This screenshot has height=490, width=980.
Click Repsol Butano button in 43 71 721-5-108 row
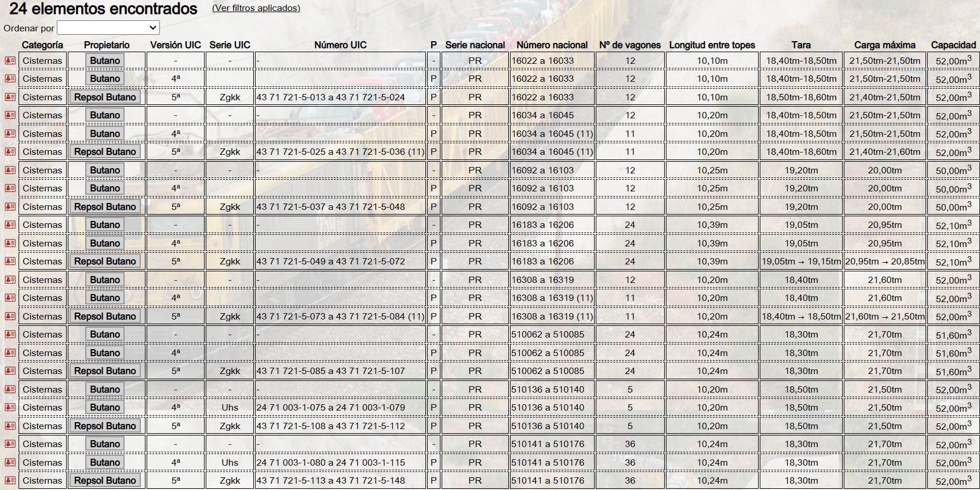105,426
